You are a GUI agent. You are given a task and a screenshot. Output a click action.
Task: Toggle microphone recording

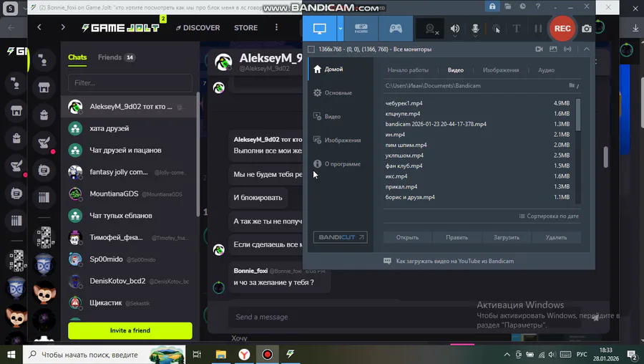point(475,29)
